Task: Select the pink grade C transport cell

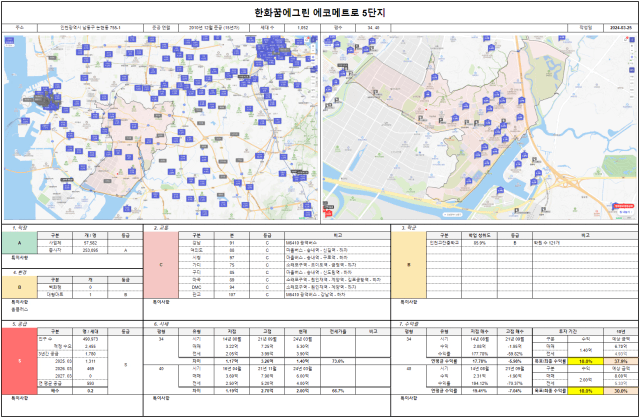Action: (161, 265)
